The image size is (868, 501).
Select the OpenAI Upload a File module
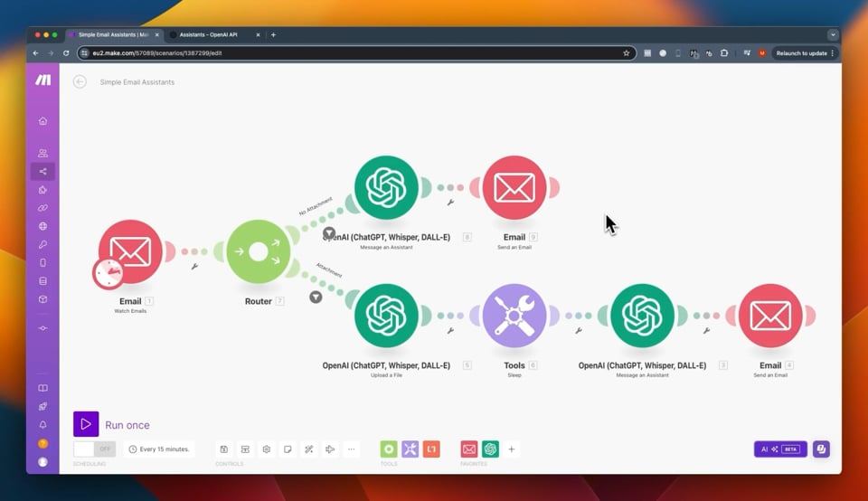[386, 317]
